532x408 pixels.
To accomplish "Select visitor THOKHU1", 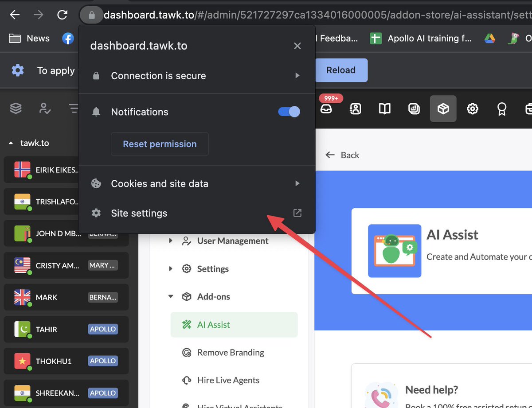I will coord(66,361).
